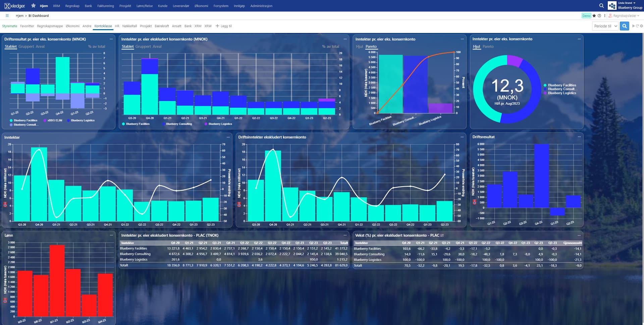Viewport: 644px width, 325px height.
Task: Open Fakturering top menu
Action: 105,6
